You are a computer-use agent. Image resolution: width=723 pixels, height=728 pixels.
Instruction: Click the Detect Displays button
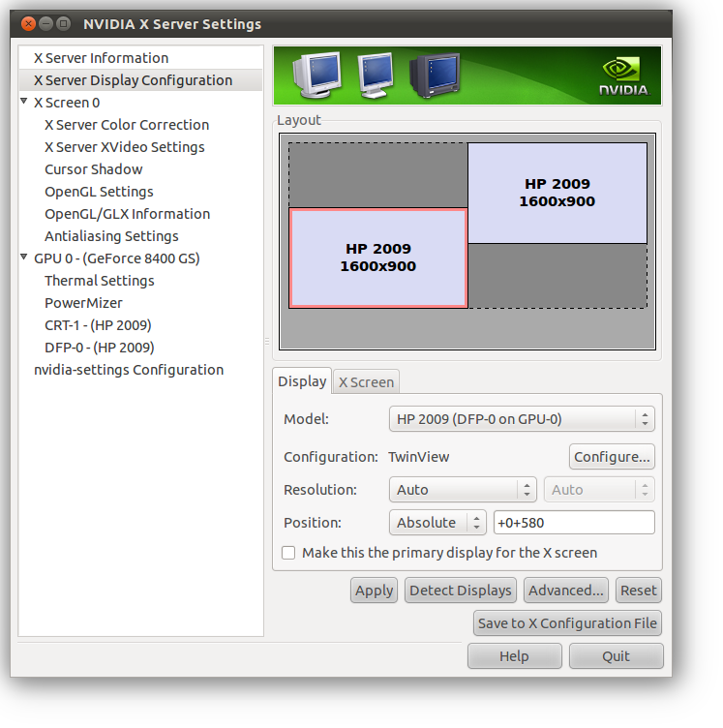460,591
